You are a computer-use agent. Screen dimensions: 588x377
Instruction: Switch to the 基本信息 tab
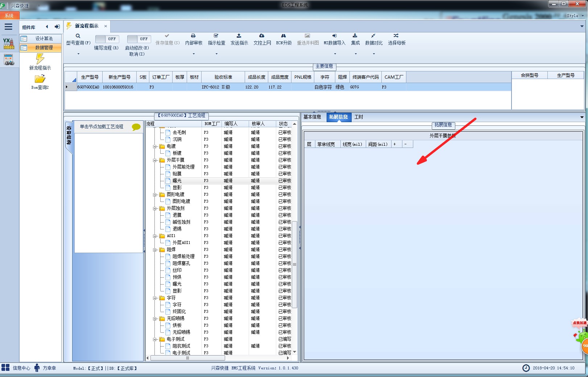click(312, 117)
